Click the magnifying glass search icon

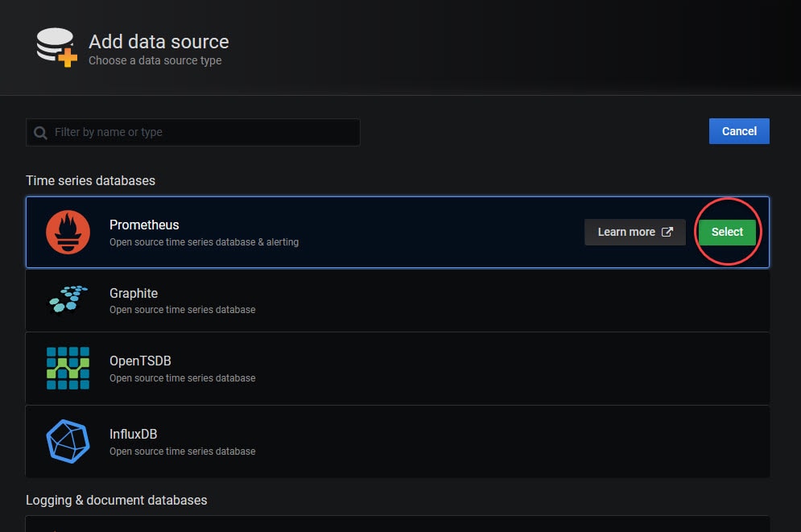pyautogui.click(x=40, y=133)
